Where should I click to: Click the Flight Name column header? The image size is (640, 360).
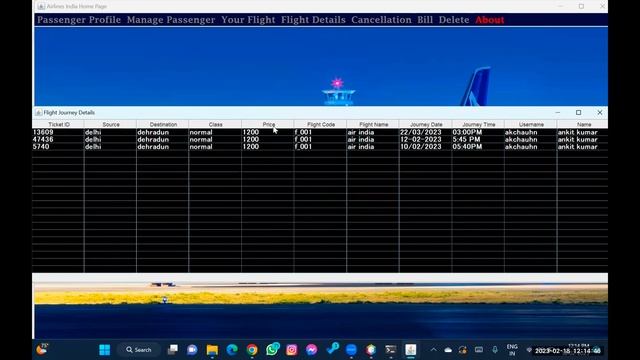pos(373,124)
